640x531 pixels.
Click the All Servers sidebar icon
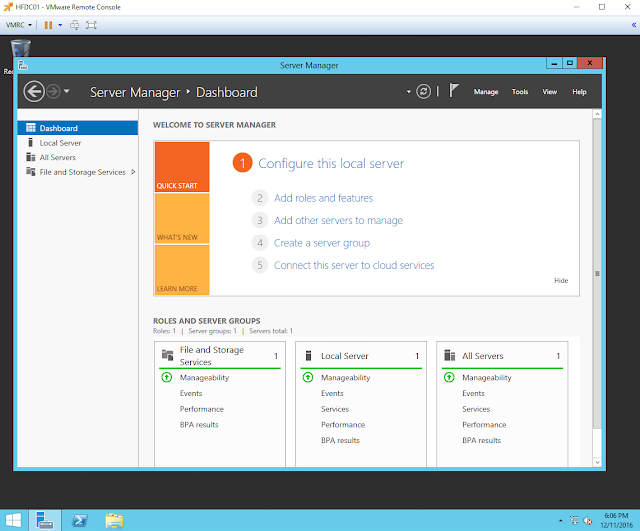pyautogui.click(x=31, y=157)
